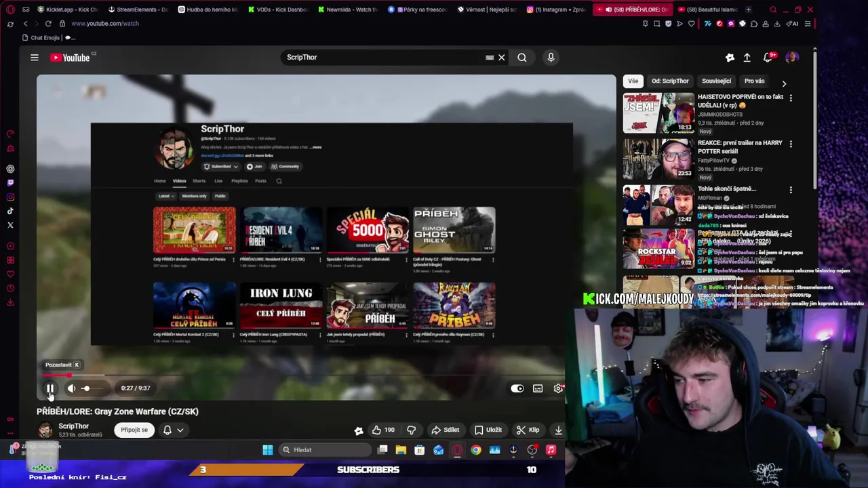Open the YouTube hamburger guide menu
This screenshot has height=488, width=868.
pos(35,58)
